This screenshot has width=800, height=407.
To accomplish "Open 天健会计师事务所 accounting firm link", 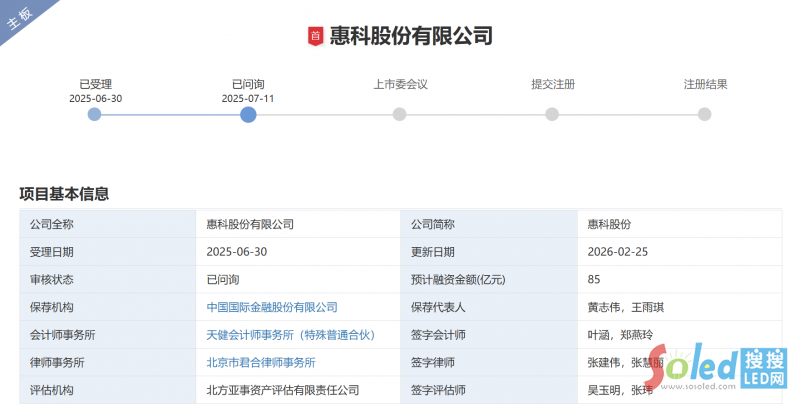I will 289,335.
